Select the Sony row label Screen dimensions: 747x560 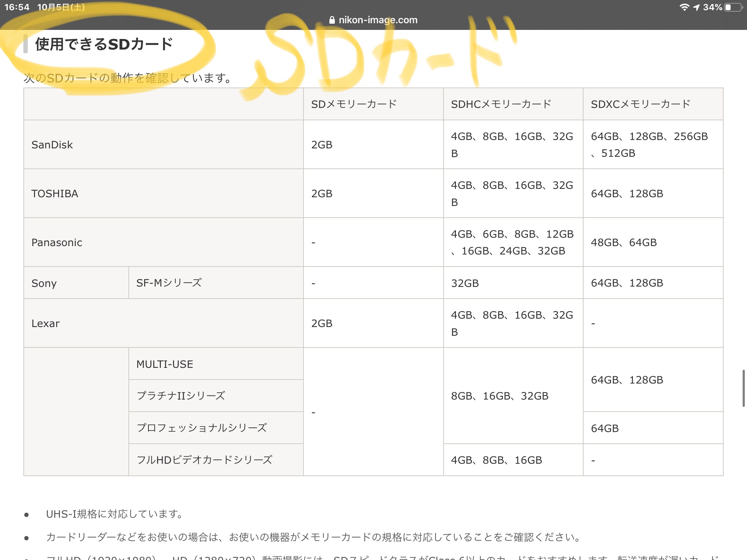click(x=76, y=283)
